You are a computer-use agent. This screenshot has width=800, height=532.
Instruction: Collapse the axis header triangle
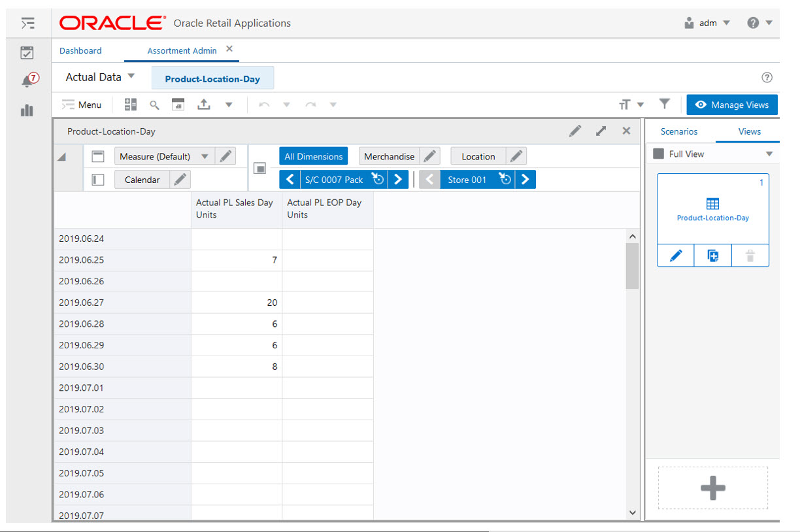click(61, 157)
